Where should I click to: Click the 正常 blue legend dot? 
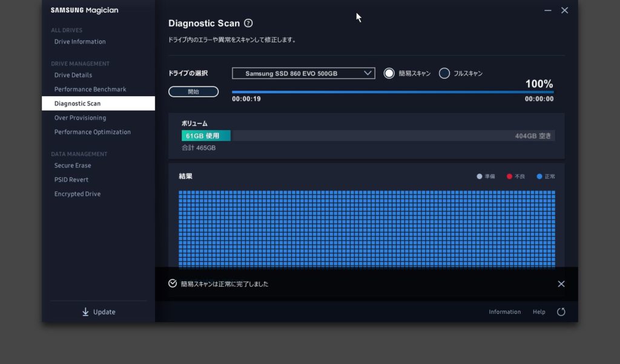(x=539, y=177)
